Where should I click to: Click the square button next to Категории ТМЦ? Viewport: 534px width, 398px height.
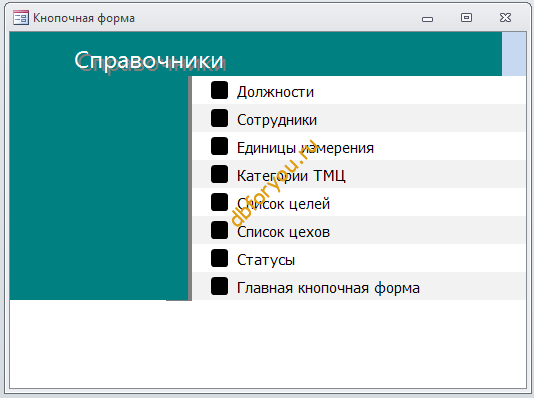[219, 174]
